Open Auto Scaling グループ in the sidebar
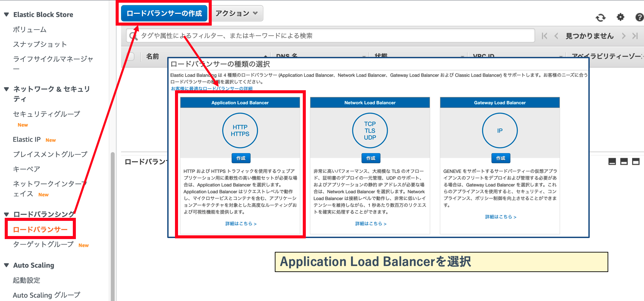This screenshot has height=301, width=644. pyautogui.click(x=47, y=295)
